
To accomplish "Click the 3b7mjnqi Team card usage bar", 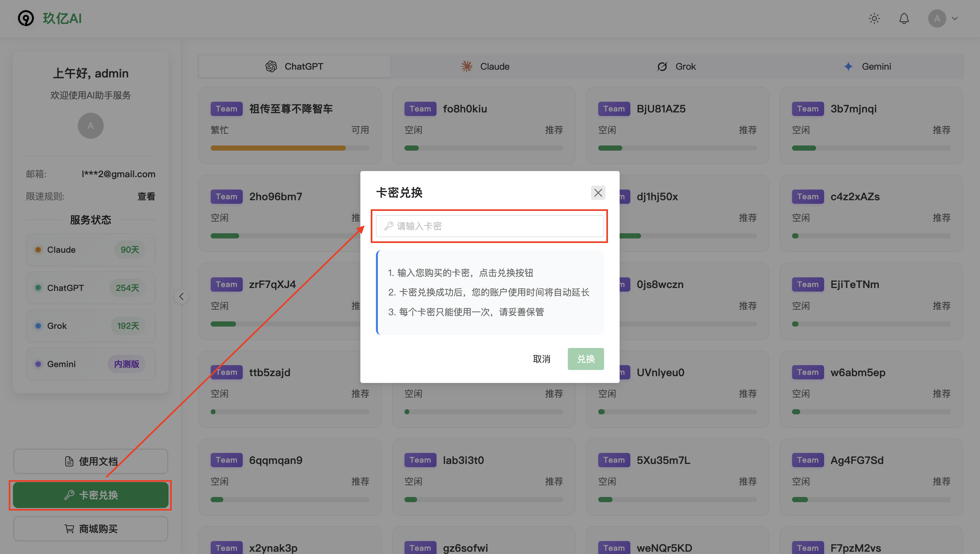I will (871, 148).
